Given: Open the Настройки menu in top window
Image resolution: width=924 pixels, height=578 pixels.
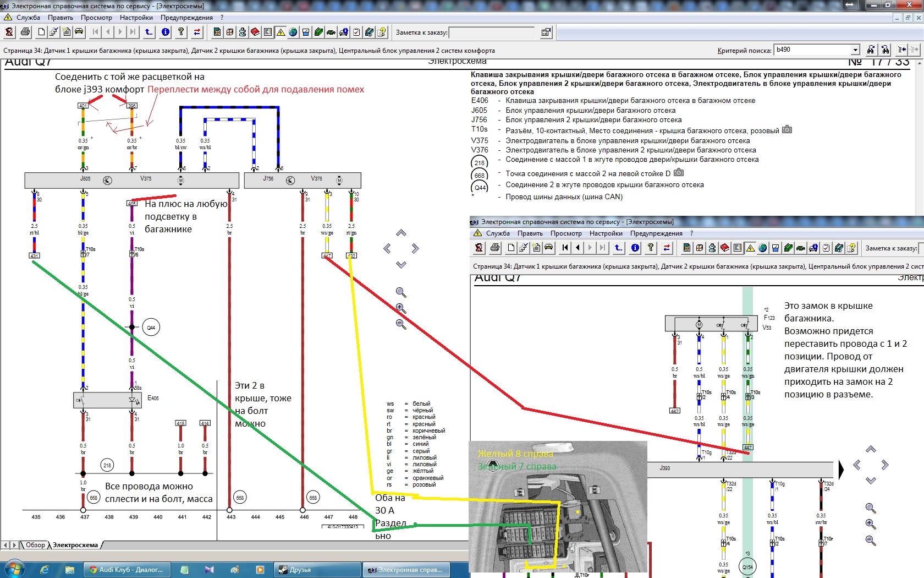Looking at the screenshot, I should point(136,18).
